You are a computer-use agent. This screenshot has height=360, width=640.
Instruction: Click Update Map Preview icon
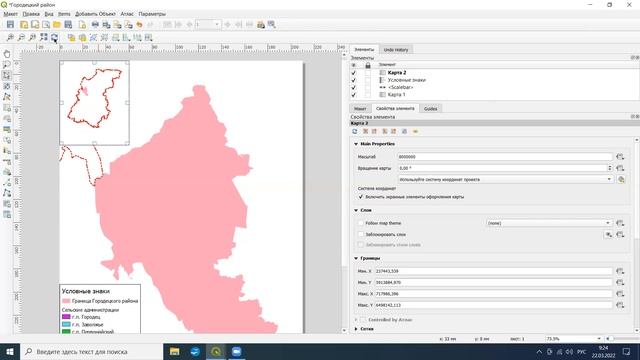(354, 131)
